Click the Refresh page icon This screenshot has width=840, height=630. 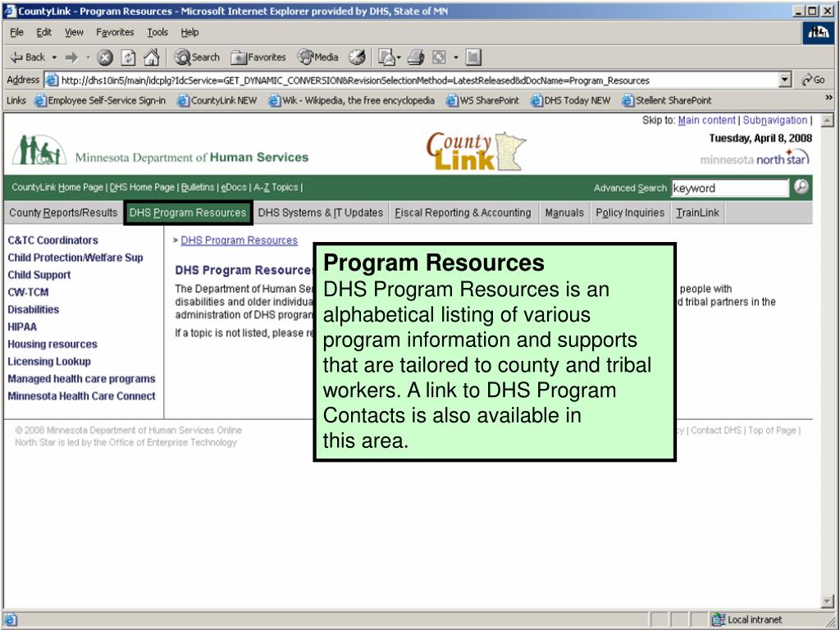click(130, 57)
